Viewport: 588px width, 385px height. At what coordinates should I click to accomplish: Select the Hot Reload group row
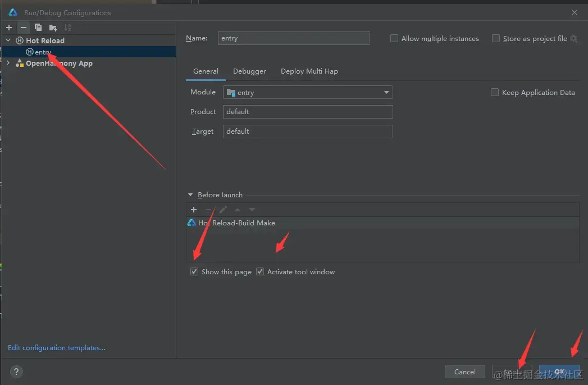[89, 40]
